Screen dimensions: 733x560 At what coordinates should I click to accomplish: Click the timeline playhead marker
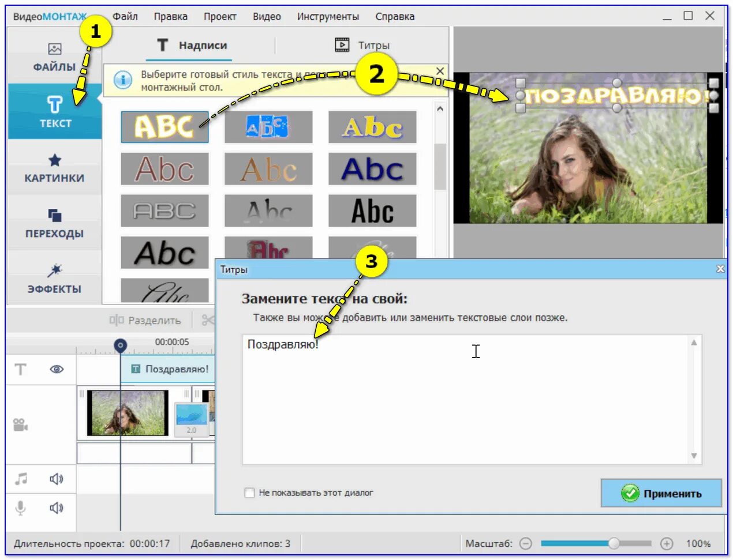(120, 345)
